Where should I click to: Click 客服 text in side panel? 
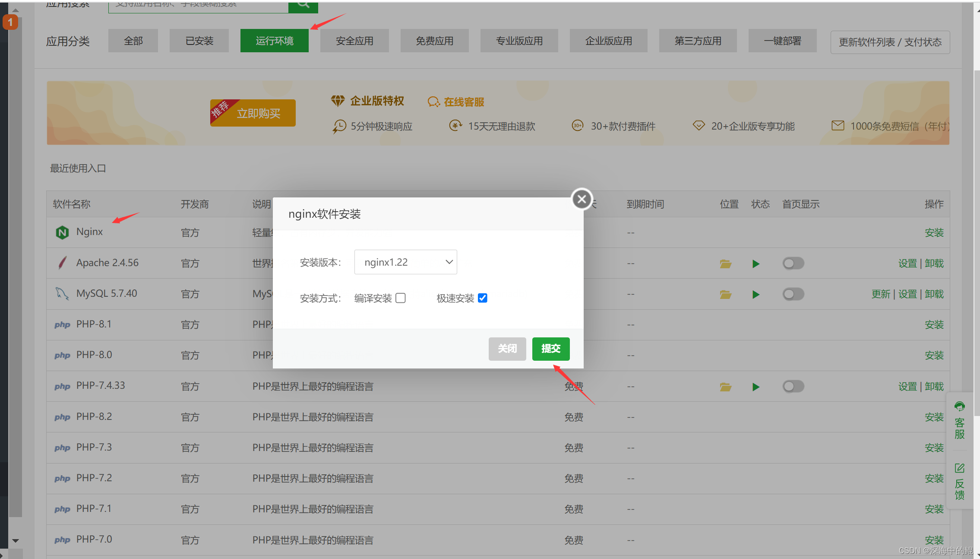pyautogui.click(x=959, y=429)
